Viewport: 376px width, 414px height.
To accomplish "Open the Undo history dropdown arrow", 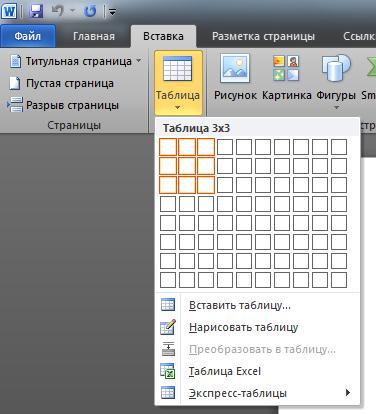I will pyautogui.click(x=72, y=11).
